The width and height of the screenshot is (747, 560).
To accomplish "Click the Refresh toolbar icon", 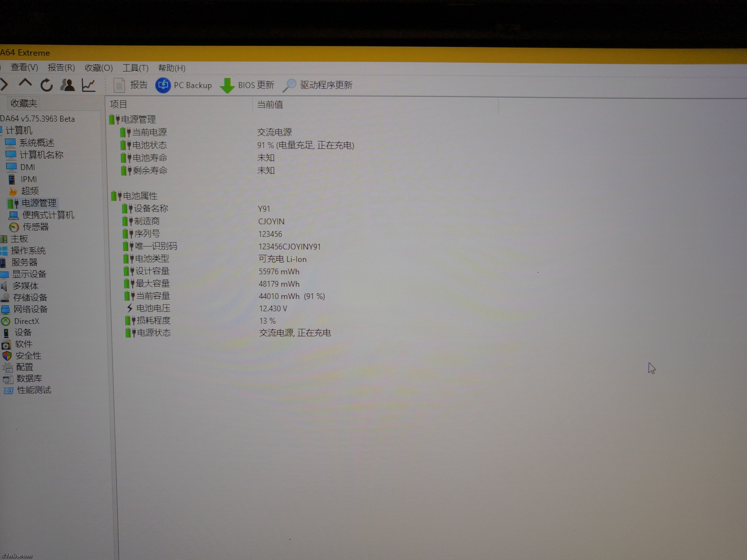I will 47,85.
